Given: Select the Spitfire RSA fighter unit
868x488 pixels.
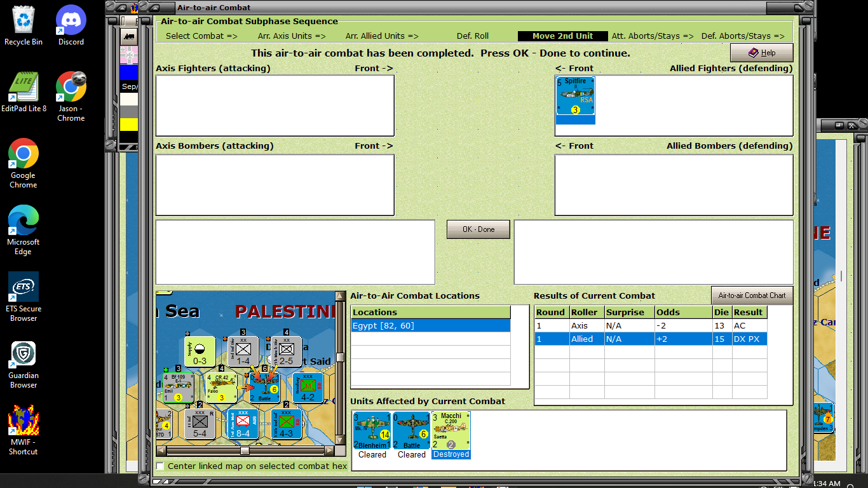Looking at the screenshot, I should click(576, 100).
